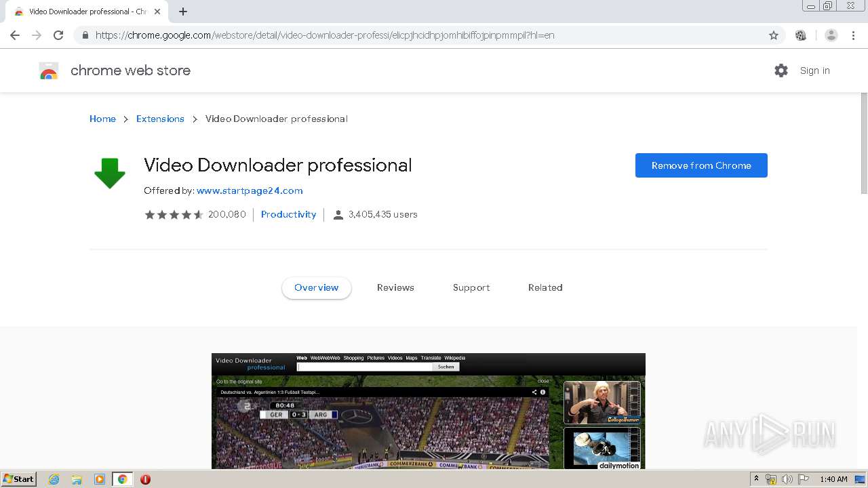Close the Video Downloader professional tab

point(157,12)
